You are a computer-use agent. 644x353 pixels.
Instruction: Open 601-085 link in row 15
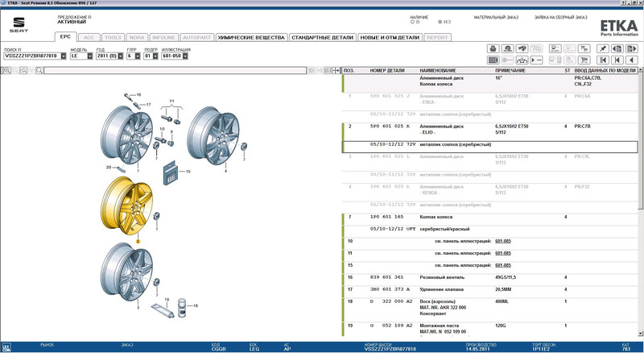(503, 265)
